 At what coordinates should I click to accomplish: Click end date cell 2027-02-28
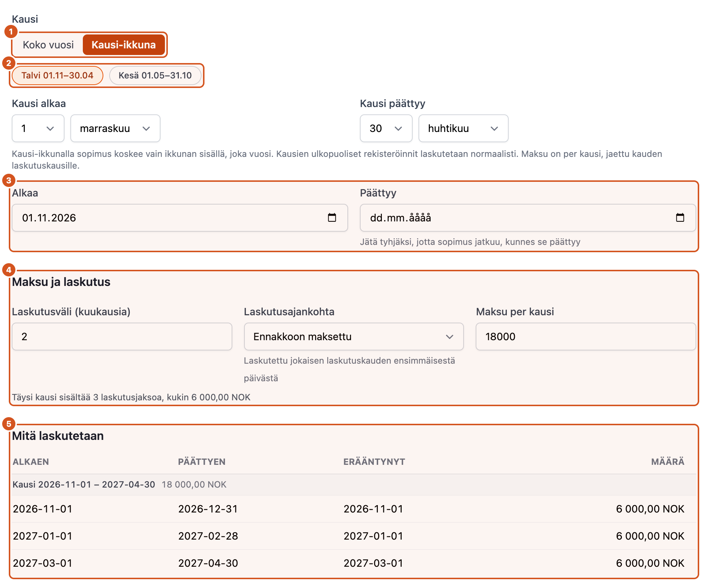tap(208, 536)
